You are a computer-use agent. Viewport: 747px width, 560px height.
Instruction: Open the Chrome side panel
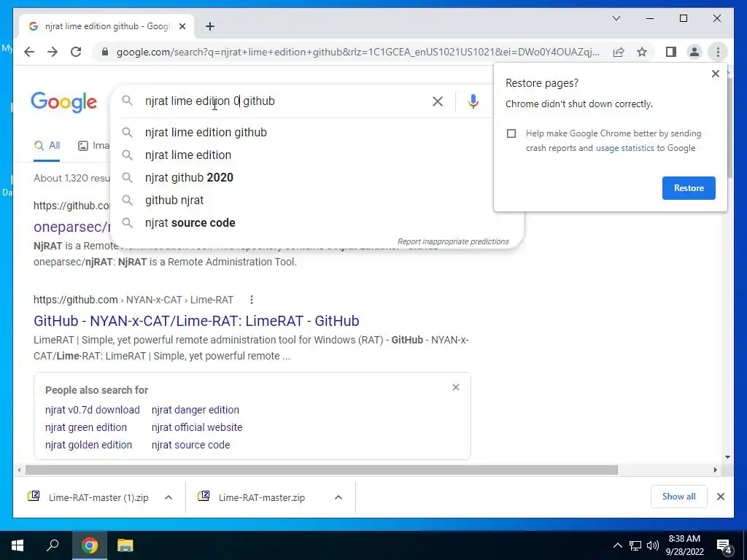click(x=671, y=52)
